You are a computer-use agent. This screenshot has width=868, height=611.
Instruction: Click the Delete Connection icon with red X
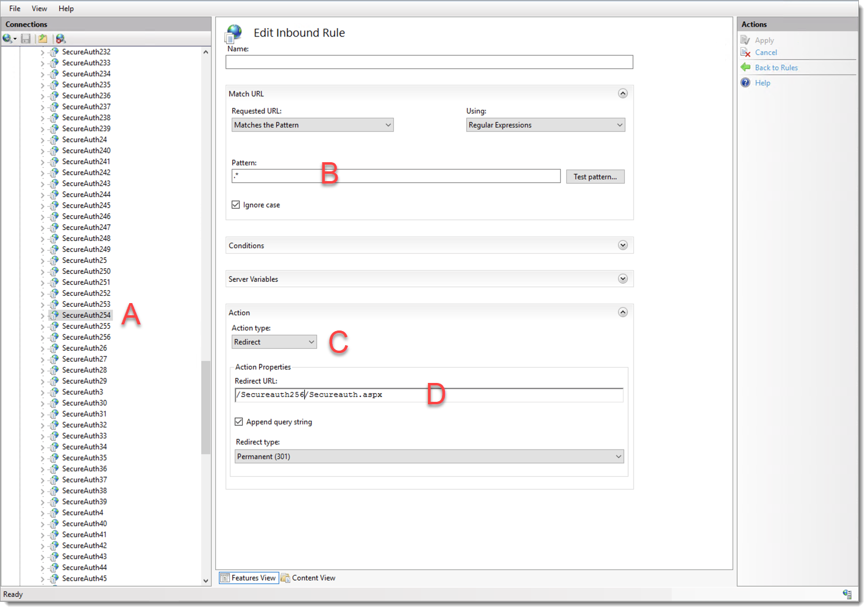[60, 38]
